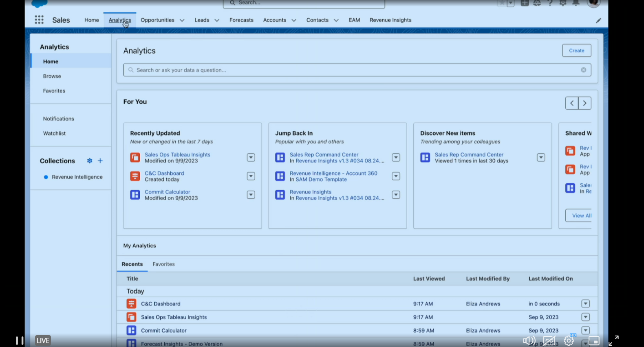Click the Commit Calculator row icon in Recents
Screen dimensions: 644x347
131,331
